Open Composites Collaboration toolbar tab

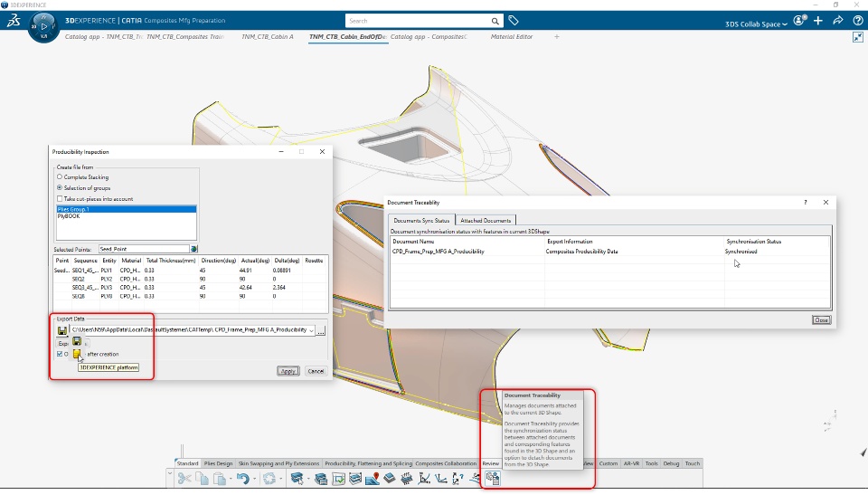pos(446,463)
